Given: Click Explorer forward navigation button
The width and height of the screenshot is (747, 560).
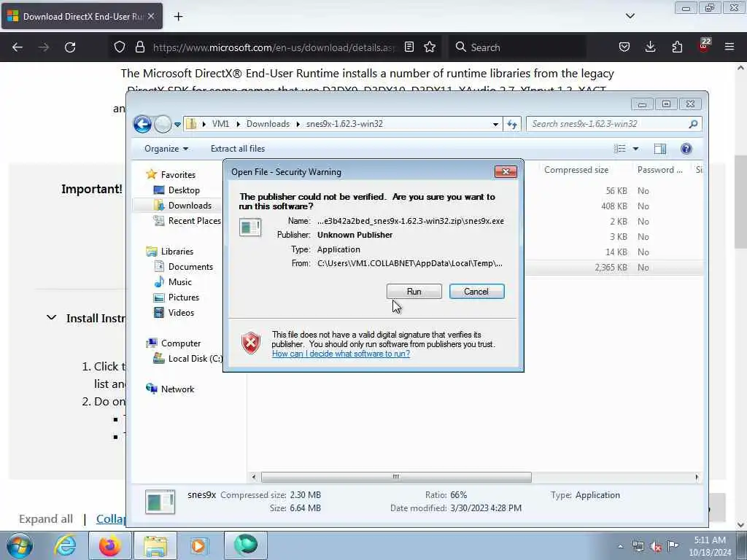Looking at the screenshot, I should coord(163,124).
